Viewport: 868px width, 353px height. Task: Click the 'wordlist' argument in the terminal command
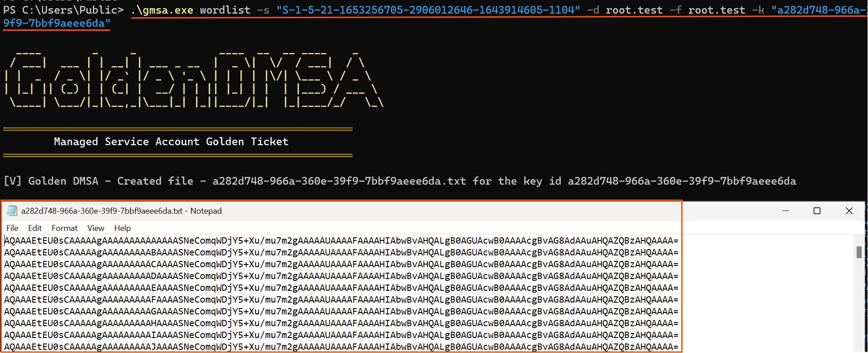(225, 10)
